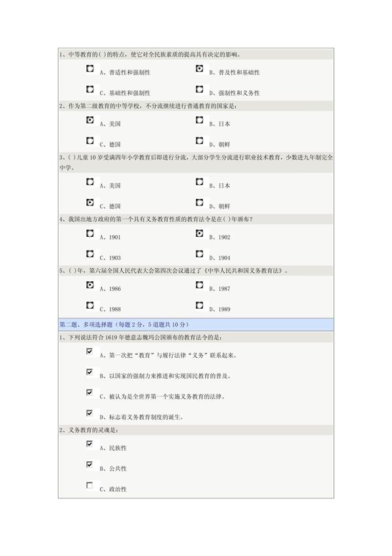Viewport: 392px width, 556px height.
Task: Choose 日本 for question 2
Action: click(201, 120)
